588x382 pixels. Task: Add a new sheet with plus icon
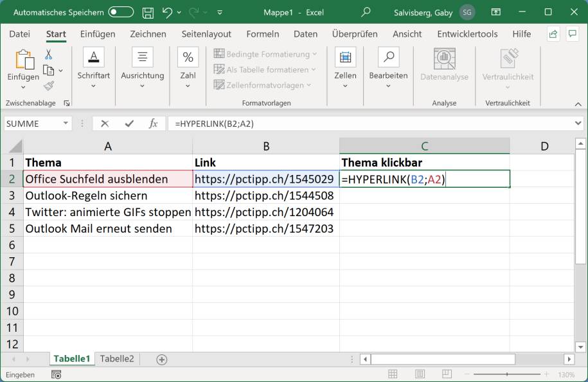coord(162,359)
